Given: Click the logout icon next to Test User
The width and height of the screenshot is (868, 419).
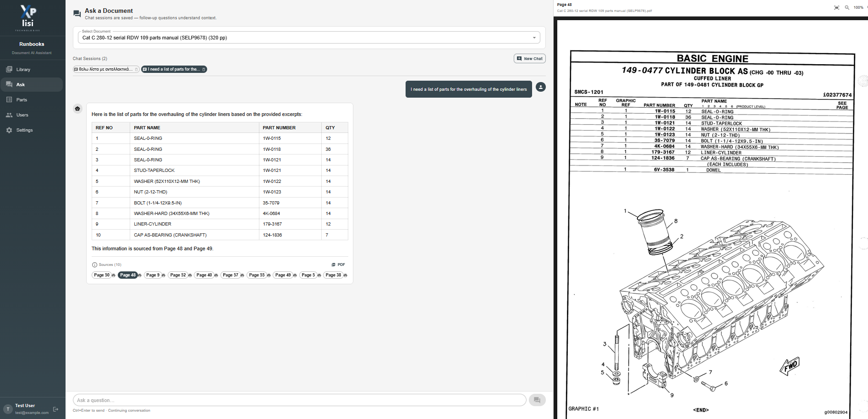Looking at the screenshot, I should pos(55,409).
